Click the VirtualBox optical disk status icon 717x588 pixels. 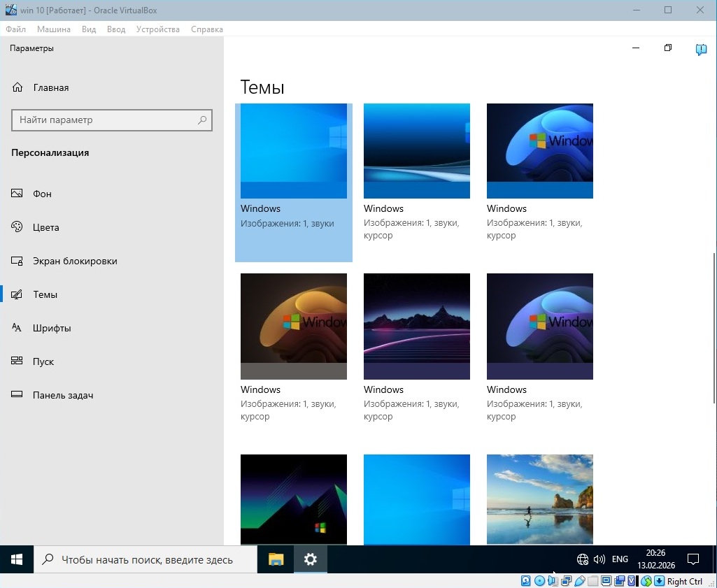[x=539, y=581]
